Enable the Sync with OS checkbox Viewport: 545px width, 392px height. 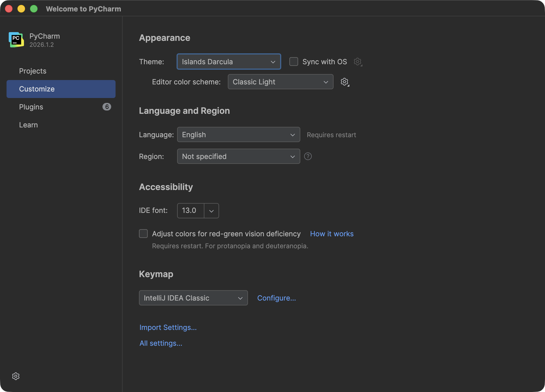(x=294, y=62)
